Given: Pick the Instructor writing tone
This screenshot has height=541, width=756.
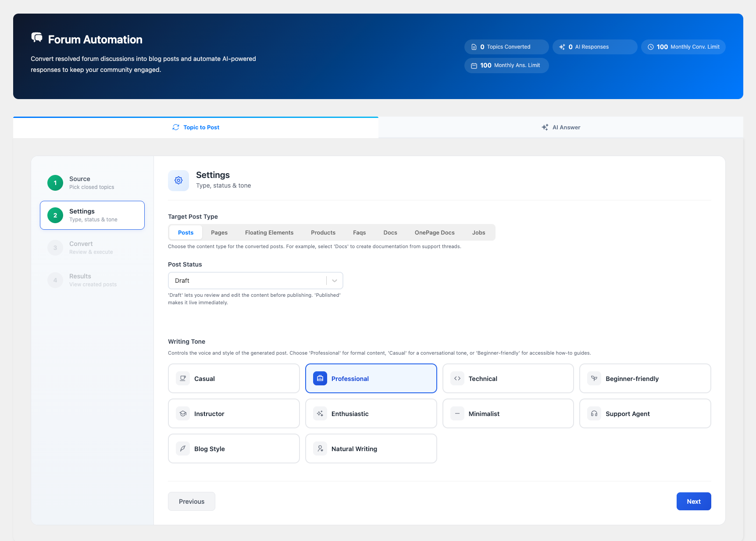Looking at the screenshot, I should (234, 413).
